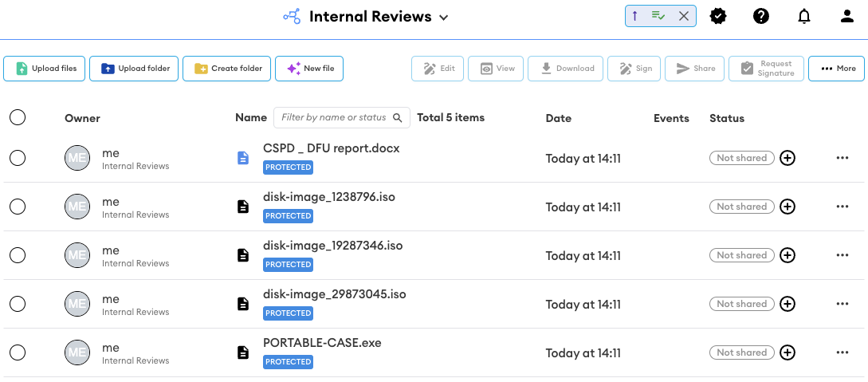Screen dimensions: 868x382
Task: Open the Internal Reviews workspace dropdown
Action: 443,18
